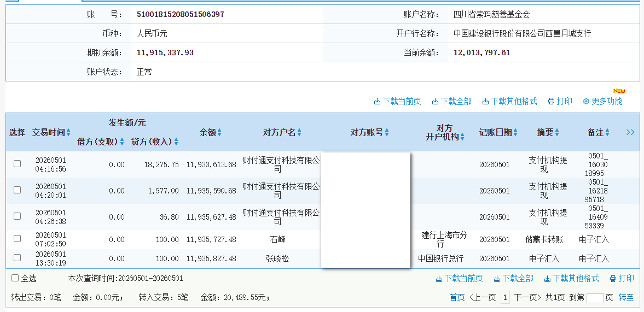
Task: Click 中国银行总行 institution cell
Action: coord(440,258)
